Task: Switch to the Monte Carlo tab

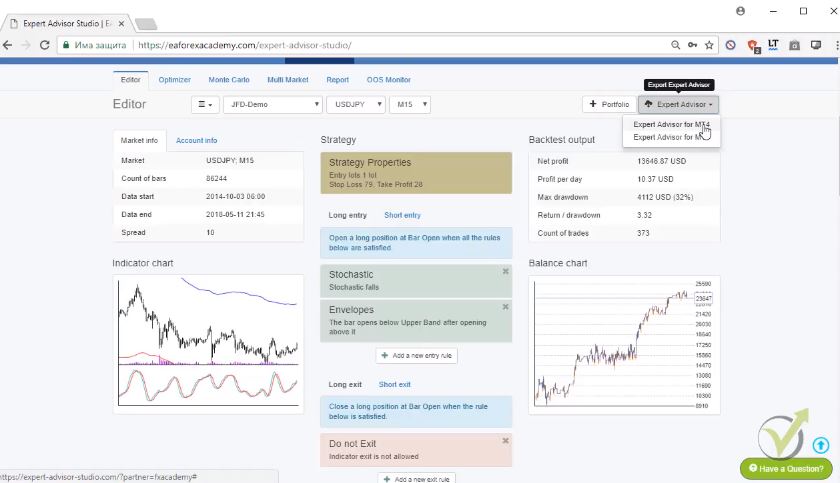Action: click(x=229, y=80)
